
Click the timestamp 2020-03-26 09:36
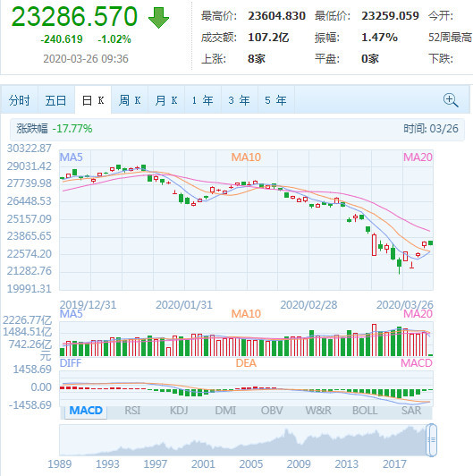(x=86, y=58)
